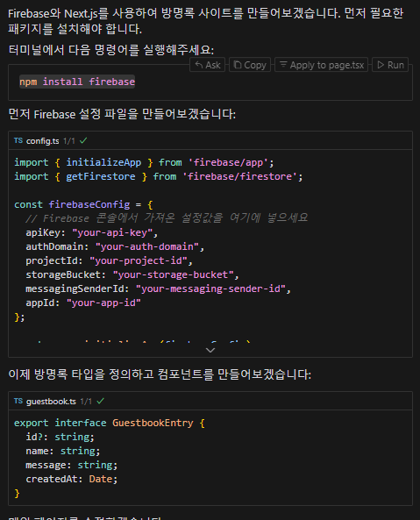
Task: Click the Ask button above the npm command
Action: click(208, 65)
